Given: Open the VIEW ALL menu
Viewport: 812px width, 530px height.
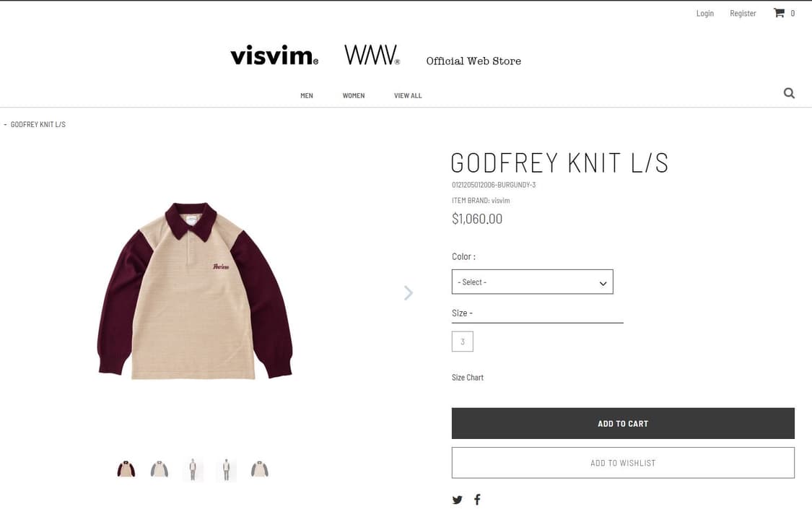Looking at the screenshot, I should click(408, 96).
